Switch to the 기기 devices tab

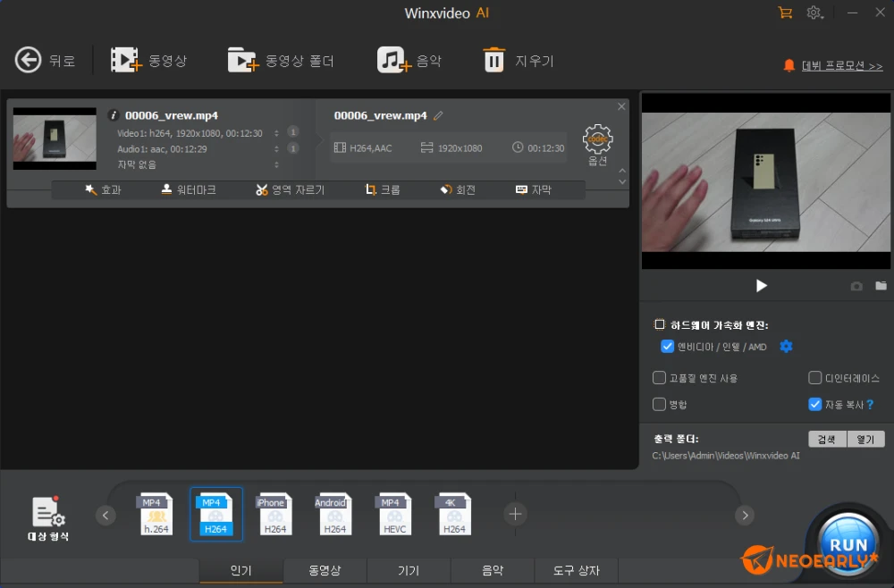tap(409, 570)
